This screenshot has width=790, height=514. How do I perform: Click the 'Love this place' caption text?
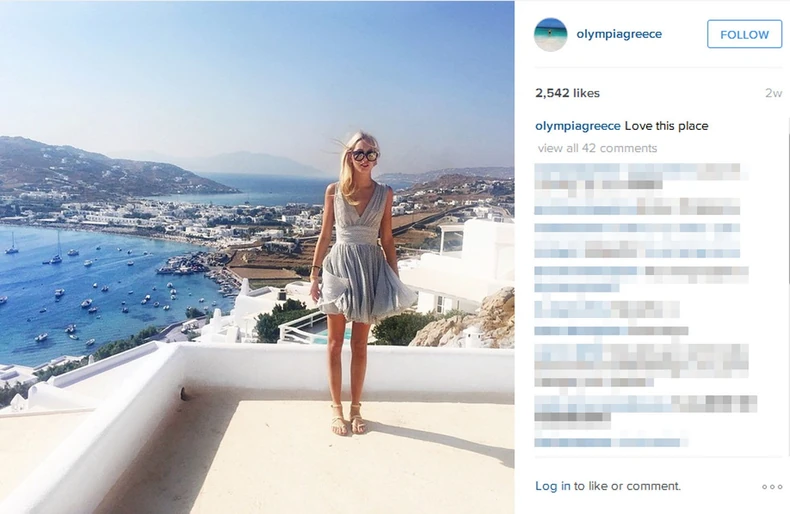(667, 125)
